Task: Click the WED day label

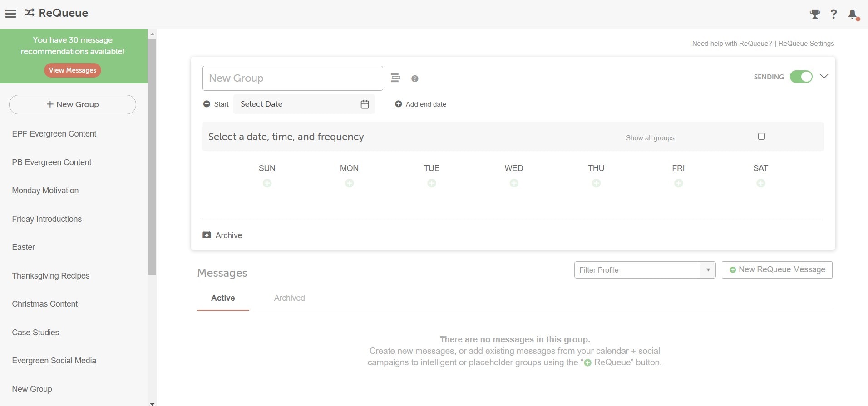Action: click(x=514, y=168)
